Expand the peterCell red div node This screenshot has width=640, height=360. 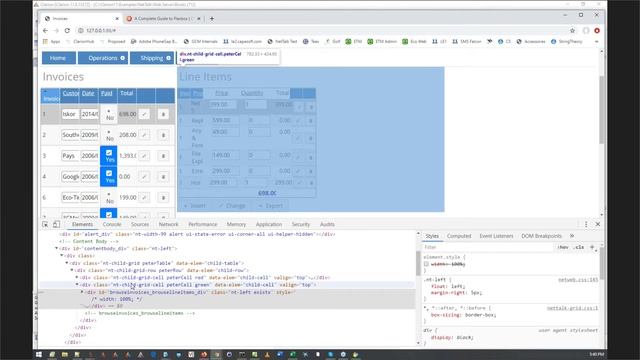point(77,278)
